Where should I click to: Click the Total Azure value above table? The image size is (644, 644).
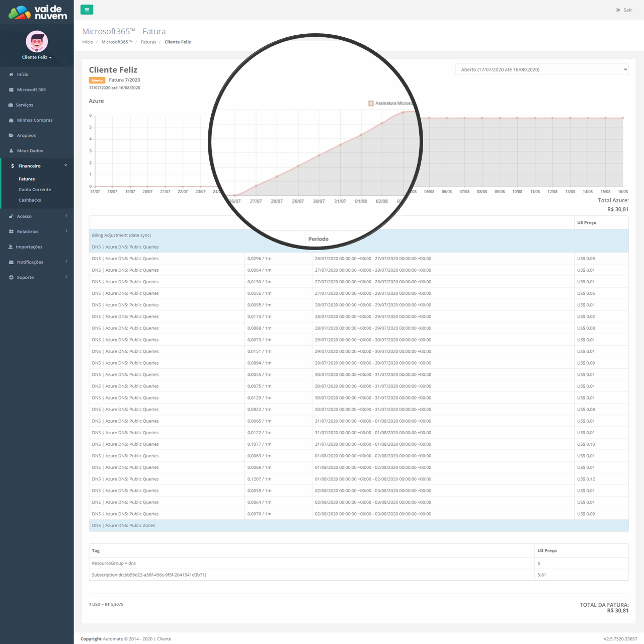[x=618, y=209]
